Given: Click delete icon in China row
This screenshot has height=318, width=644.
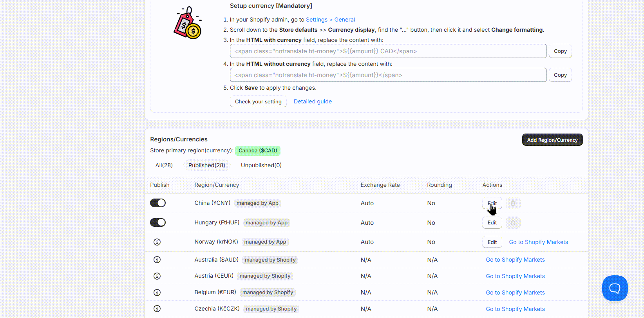Looking at the screenshot, I should [513, 203].
